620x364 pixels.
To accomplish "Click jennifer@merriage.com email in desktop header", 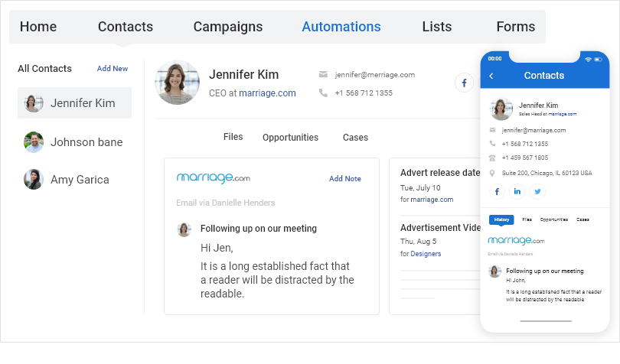I will 375,75.
